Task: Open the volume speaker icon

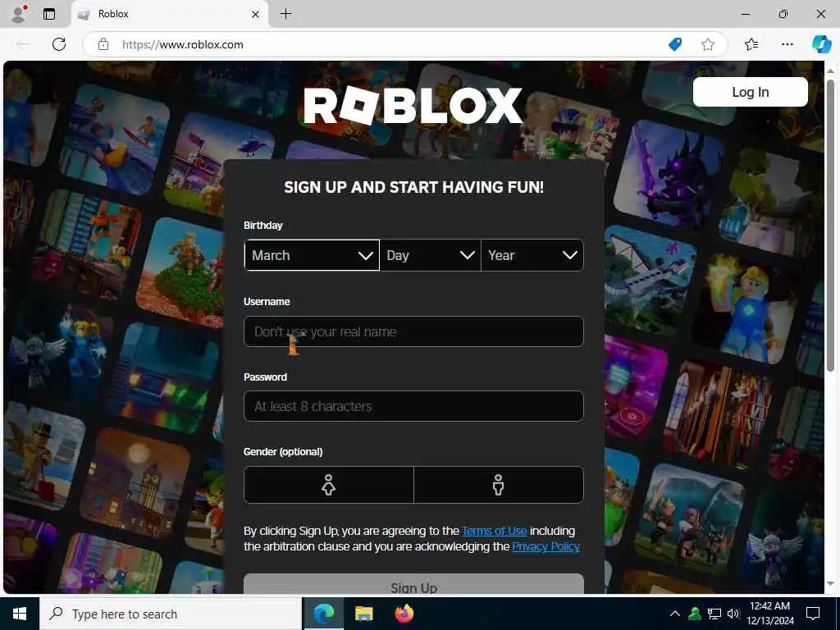Action: point(733,614)
